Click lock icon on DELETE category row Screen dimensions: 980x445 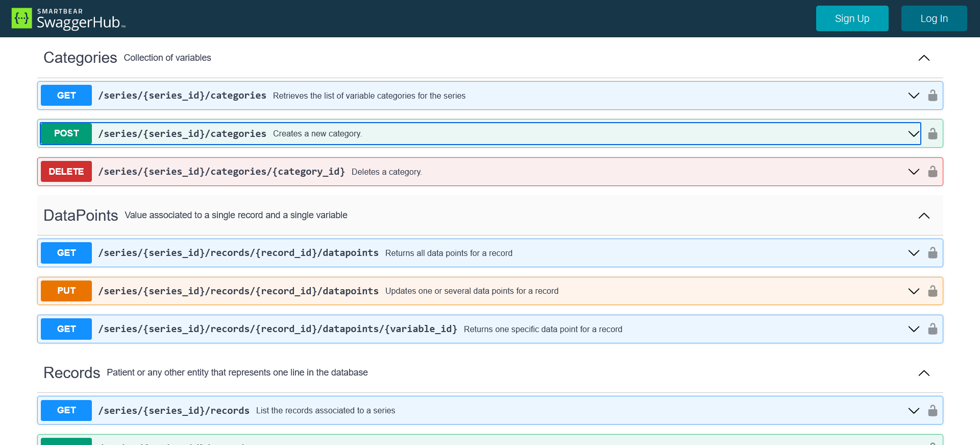click(x=933, y=171)
